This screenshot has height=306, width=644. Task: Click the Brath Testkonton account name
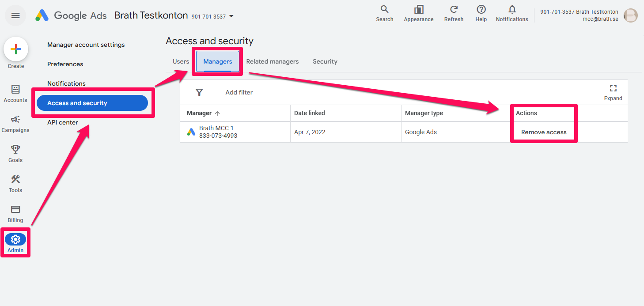pos(151,15)
